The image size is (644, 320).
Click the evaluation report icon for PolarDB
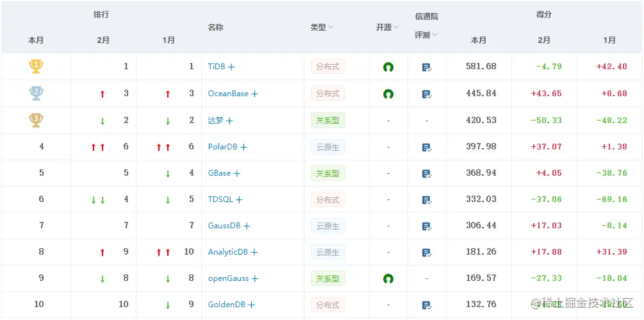(427, 147)
